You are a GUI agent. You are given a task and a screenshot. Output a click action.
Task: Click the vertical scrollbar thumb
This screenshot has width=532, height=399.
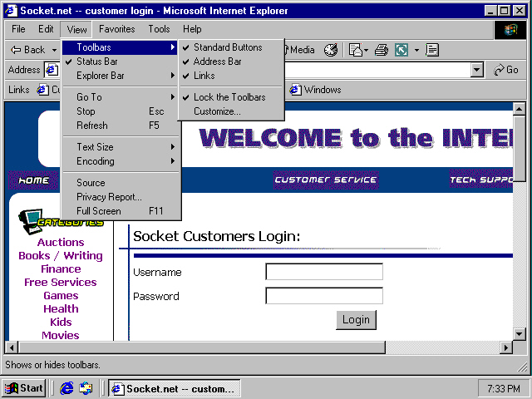coord(519,149)
